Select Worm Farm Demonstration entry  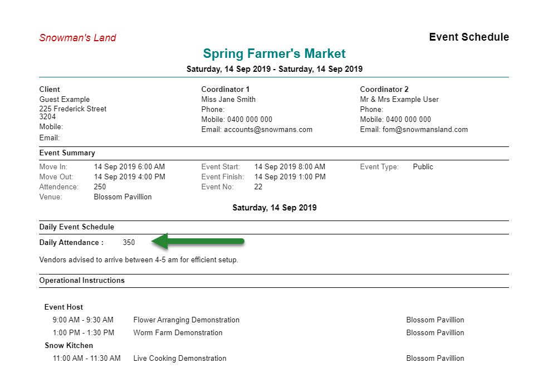(x=178, y=332)
